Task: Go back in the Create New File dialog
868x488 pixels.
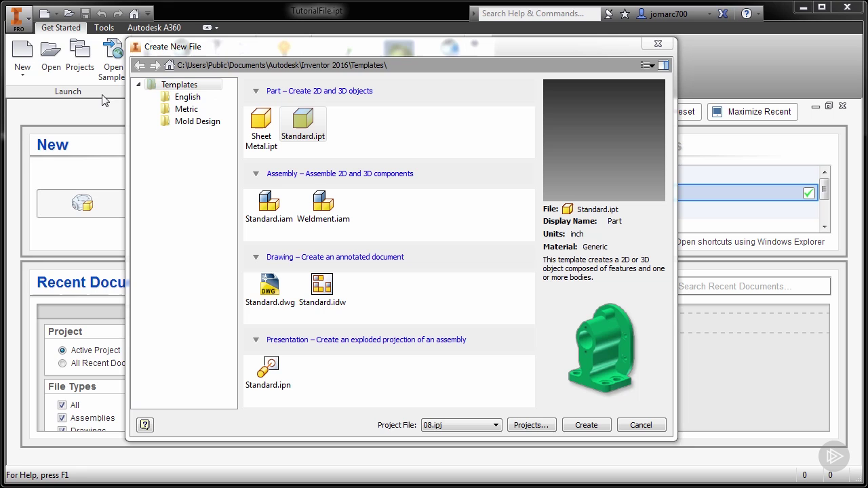Action: coord(140,65)
